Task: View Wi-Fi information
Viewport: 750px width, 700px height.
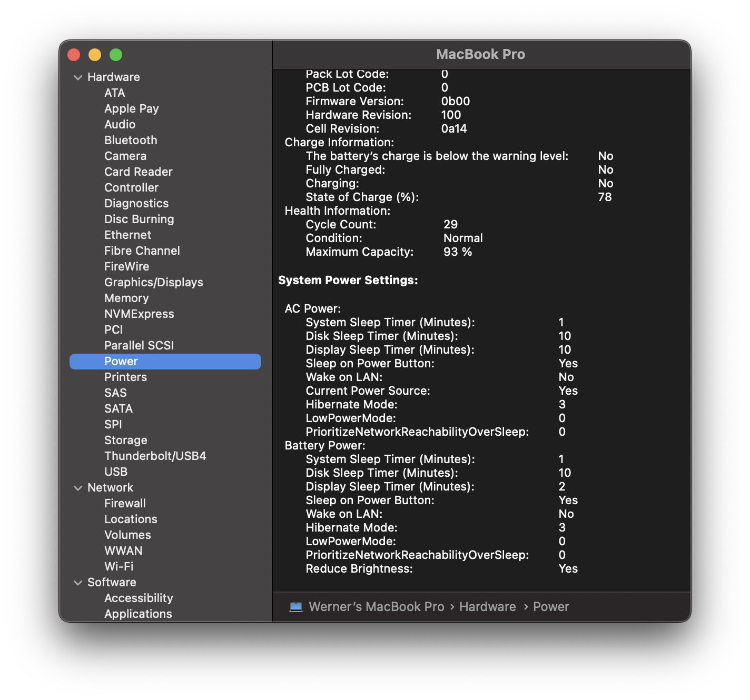Action: coord(119,566)
